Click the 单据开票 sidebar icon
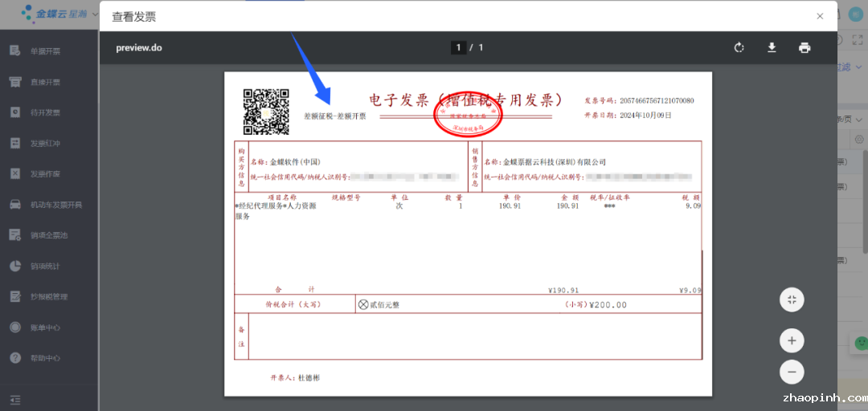This screenshot has height=411, width=868. (x=15, y=51)
